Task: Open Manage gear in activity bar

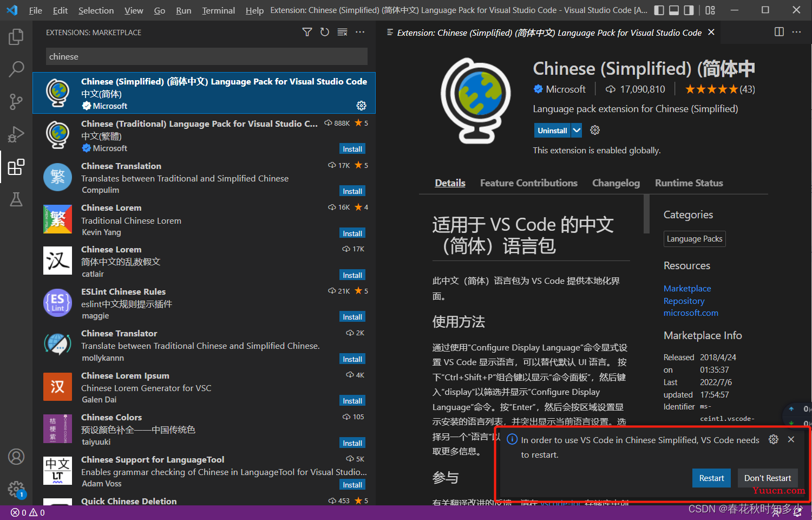Action: click(x=16, y=489)
